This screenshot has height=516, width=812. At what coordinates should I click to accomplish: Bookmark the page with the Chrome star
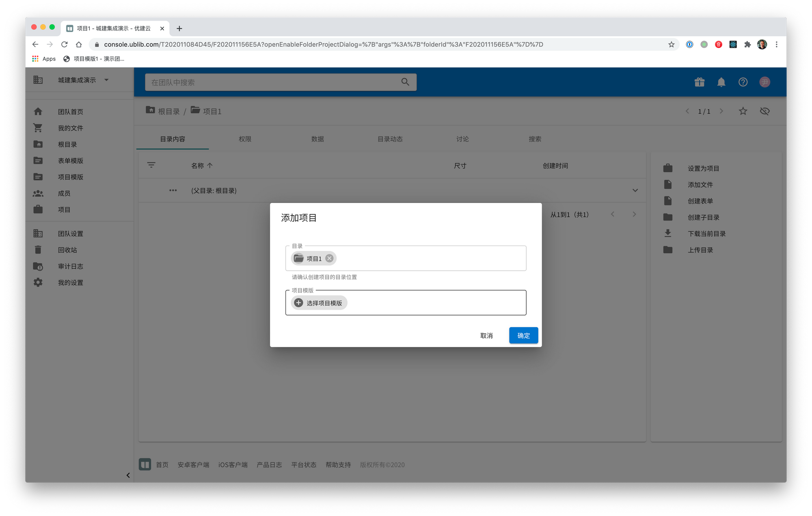671,44
